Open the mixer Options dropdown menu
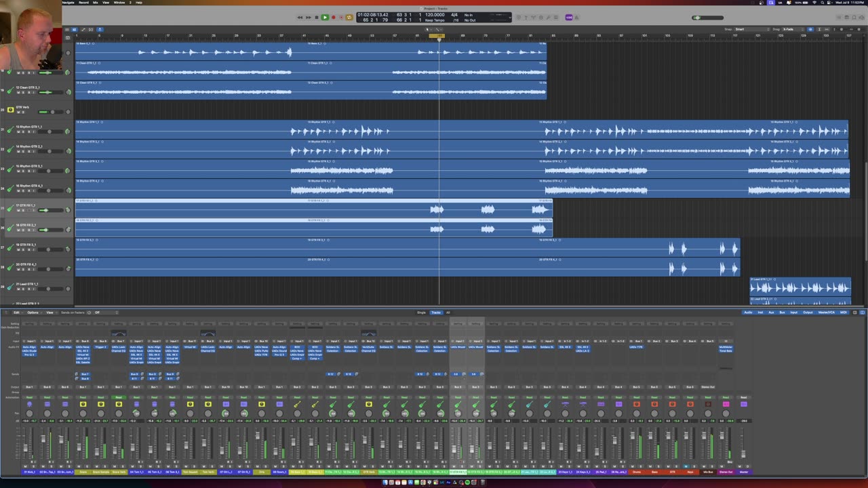868x488 pixels. click(33, 312)
